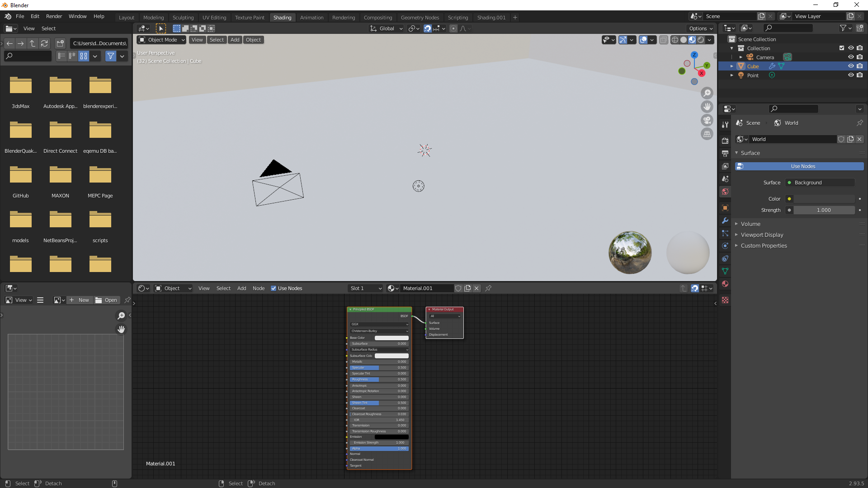Uncheck Collection exclude checkbox in outliner
Viewport: 868px width, 488px height.
pyautogui.click(x=842, y=48)
